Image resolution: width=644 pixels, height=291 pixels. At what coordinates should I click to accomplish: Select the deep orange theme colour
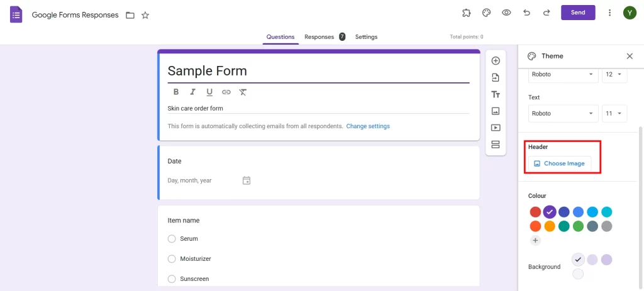pyautogui.click(x=535, y=226)
